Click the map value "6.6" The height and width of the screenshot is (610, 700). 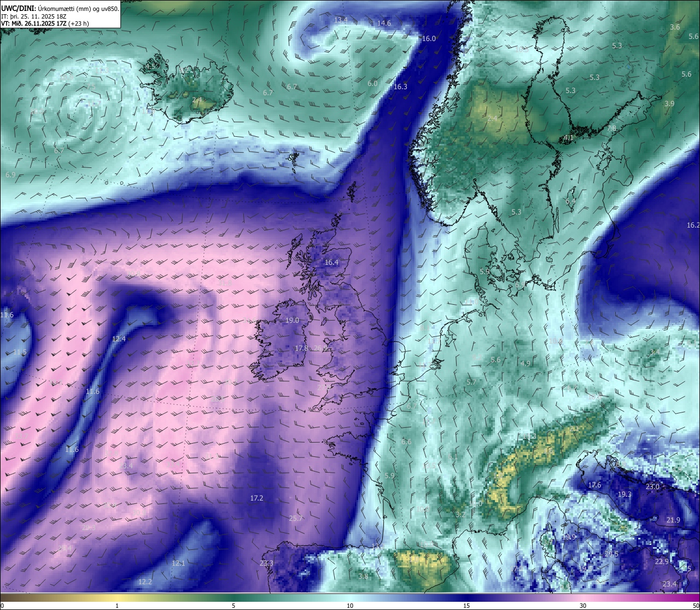406,442
